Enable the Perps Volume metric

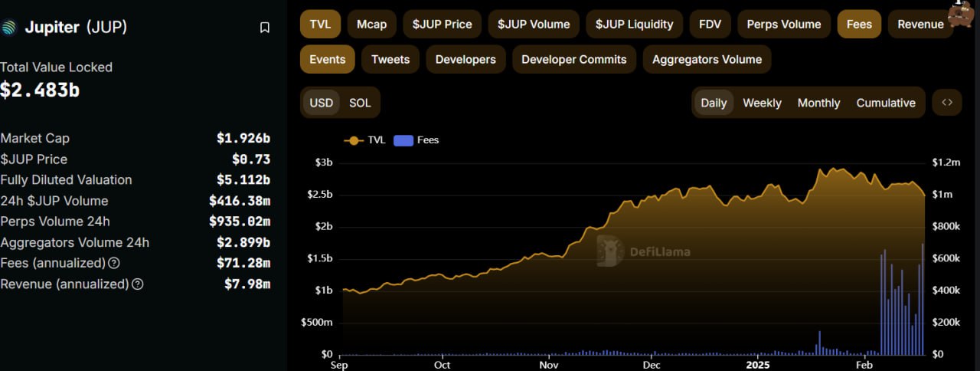point(784,24)
